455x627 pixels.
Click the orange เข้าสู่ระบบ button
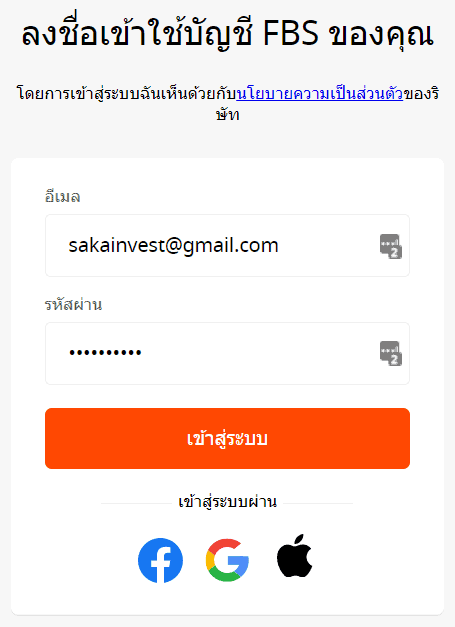228,438
